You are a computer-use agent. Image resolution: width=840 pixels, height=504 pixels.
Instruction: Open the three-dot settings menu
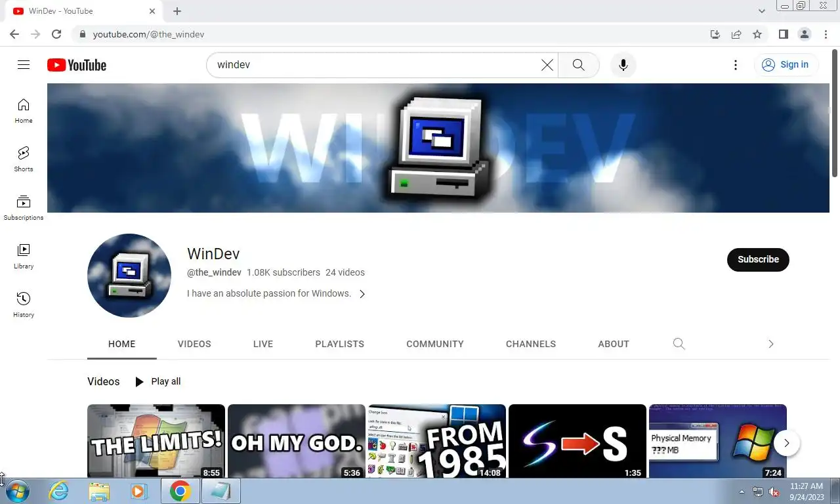tap(736, 65)
